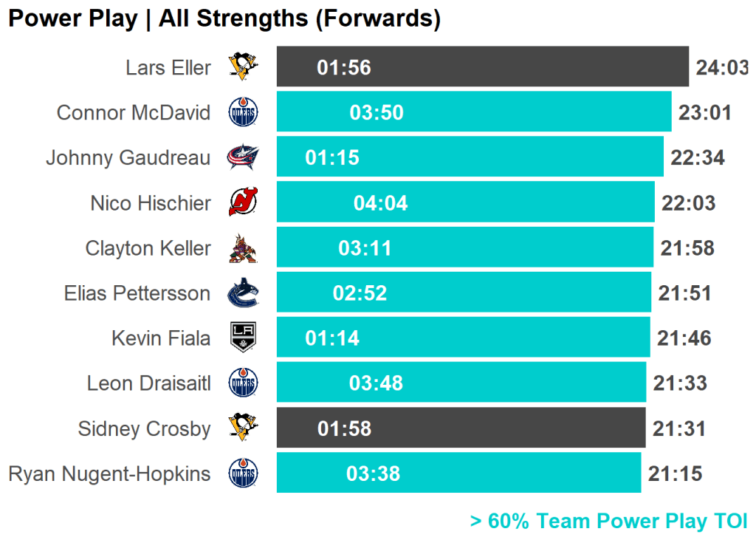Click the Devils logo beside Nico Hischier
The width and height of the screenshot is (756, 540).
click(243, 202)
